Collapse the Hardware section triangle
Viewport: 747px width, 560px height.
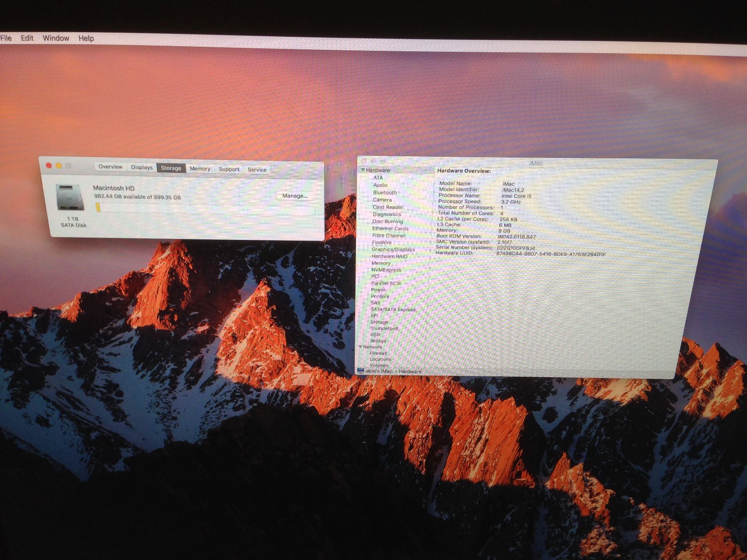pyautogui.click(x=363, y=170)
